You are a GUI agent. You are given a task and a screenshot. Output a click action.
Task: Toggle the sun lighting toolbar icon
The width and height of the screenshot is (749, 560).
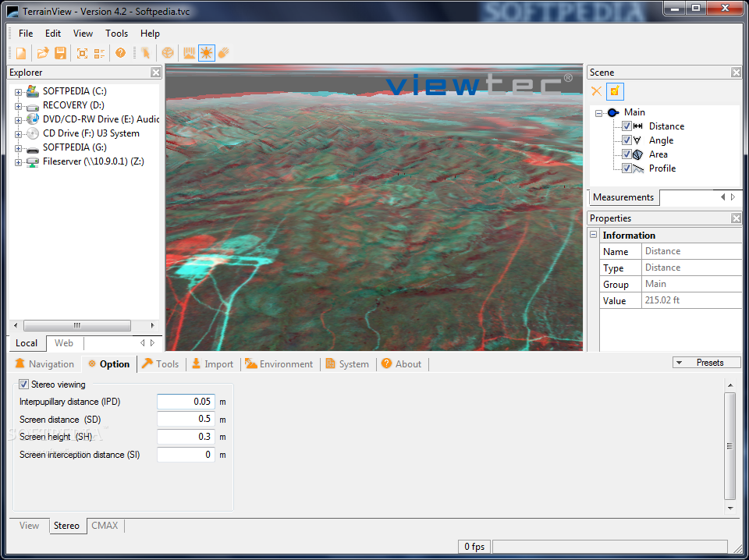pos(206,52)
